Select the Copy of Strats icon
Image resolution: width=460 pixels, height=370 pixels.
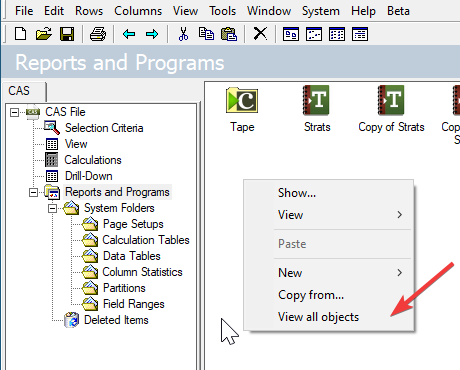pos(391,100)
